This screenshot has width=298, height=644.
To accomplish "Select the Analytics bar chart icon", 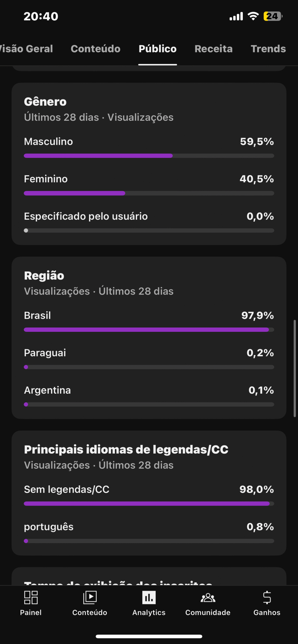I will [149, 598].
